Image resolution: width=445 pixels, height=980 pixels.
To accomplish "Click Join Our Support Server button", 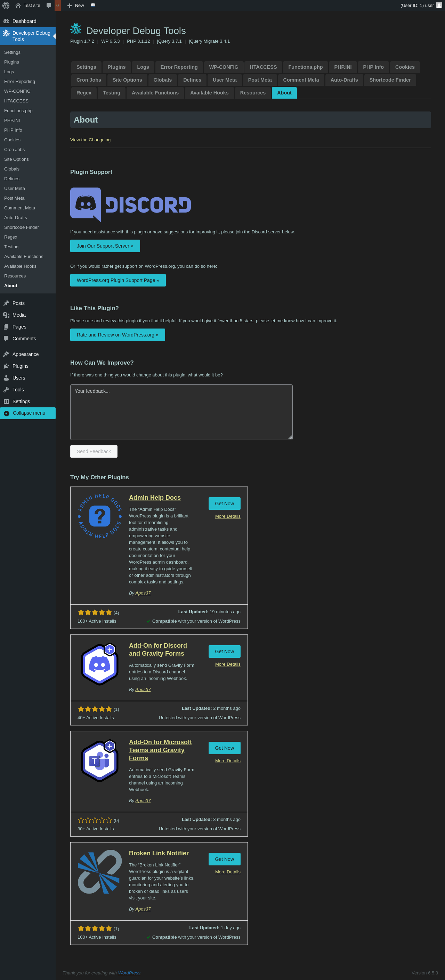I will [x=105, y=246].
